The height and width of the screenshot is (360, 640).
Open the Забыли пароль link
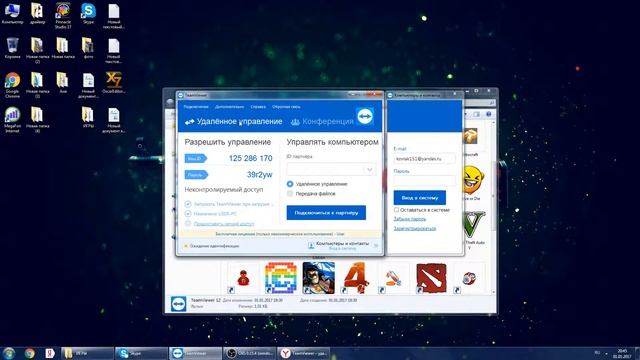(x=409, y=219)
